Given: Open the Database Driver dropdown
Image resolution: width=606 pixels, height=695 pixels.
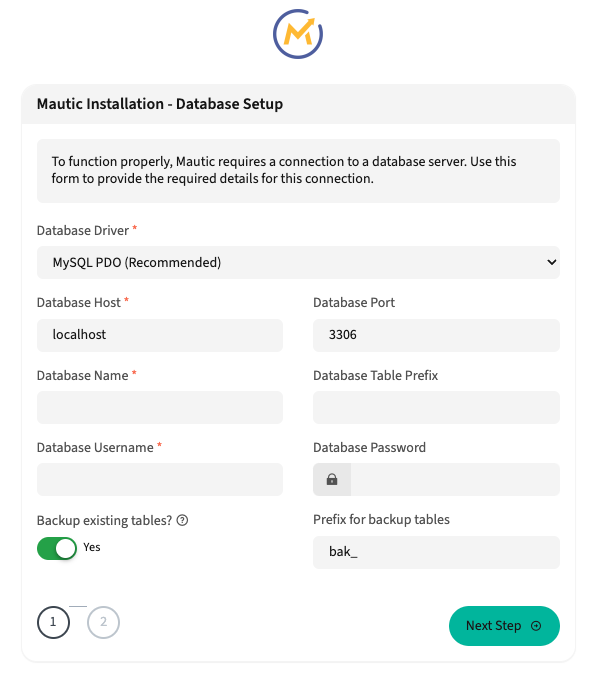Looking at the screenshot, I should 297,263.
